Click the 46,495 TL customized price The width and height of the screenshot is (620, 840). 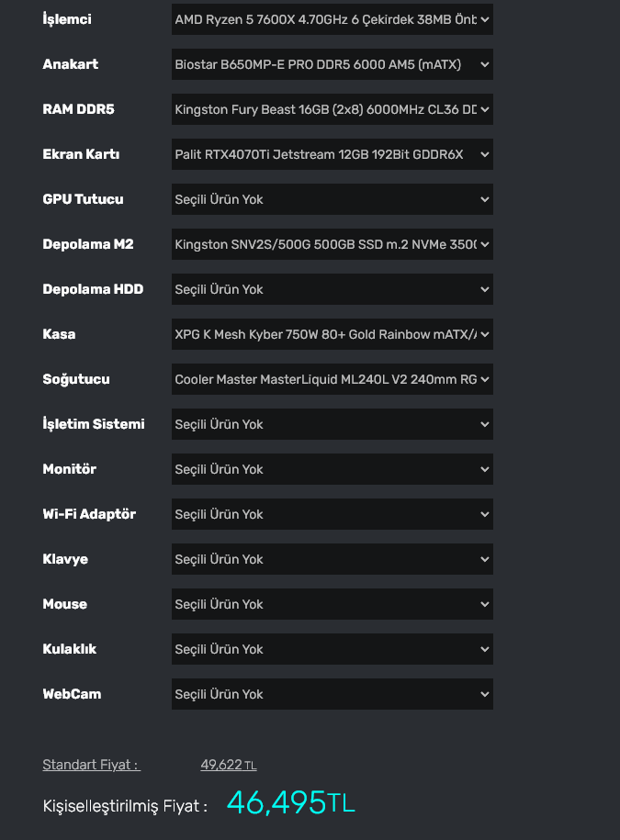(x=290, y=802)
